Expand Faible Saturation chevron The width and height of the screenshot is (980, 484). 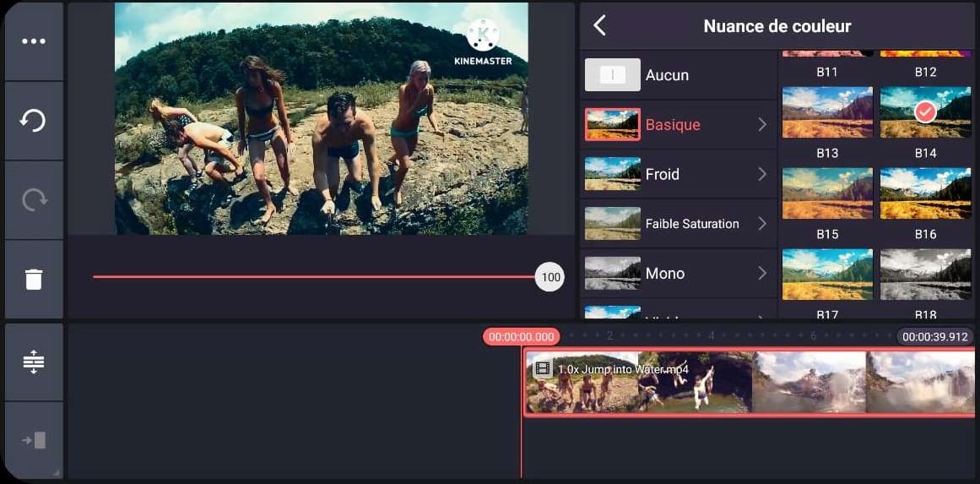click(x=762, y=223)
